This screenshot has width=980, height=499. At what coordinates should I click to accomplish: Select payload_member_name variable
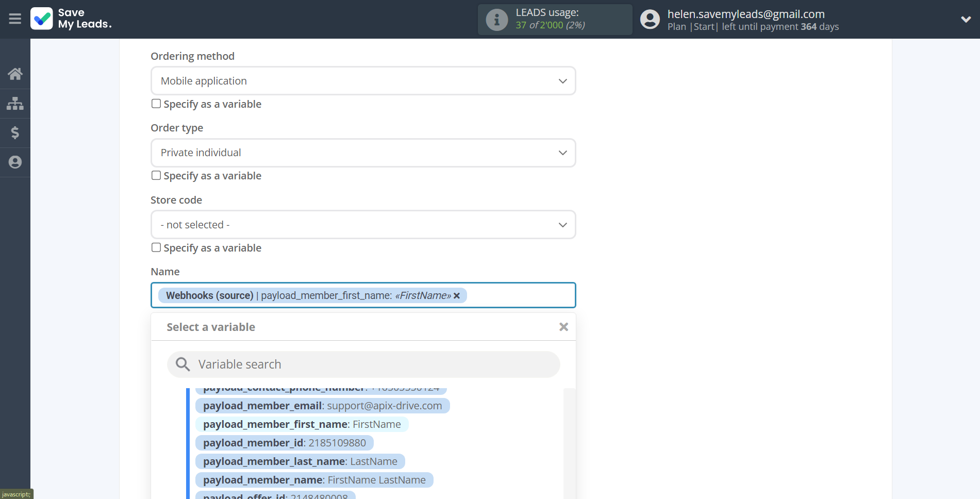(x=314, y=480)
